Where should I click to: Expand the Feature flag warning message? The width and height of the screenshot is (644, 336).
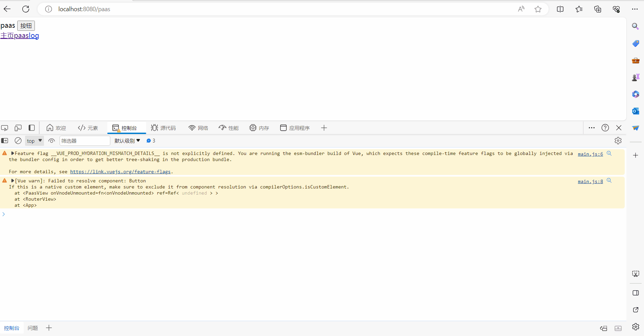[x=13, y=153]
